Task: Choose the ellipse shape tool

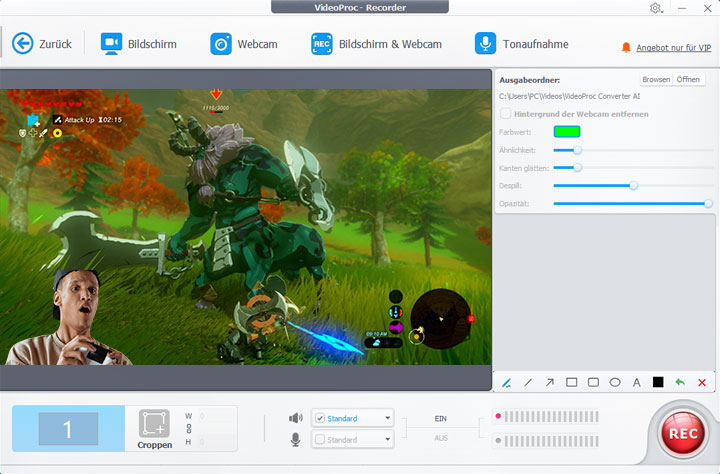Action: pos(615,382)
